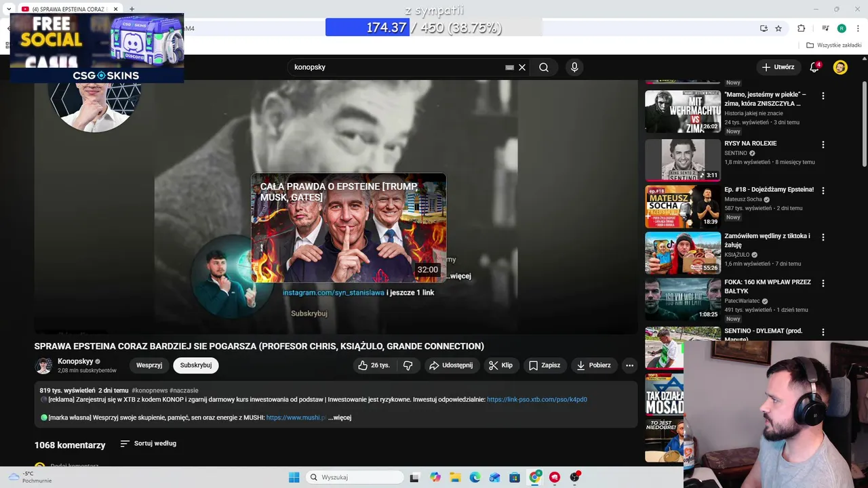Create a clip with the Klip button
Image resolution: width=868 pixels, height=488 pixels.
pyautogui.click(x=500, y=365)
